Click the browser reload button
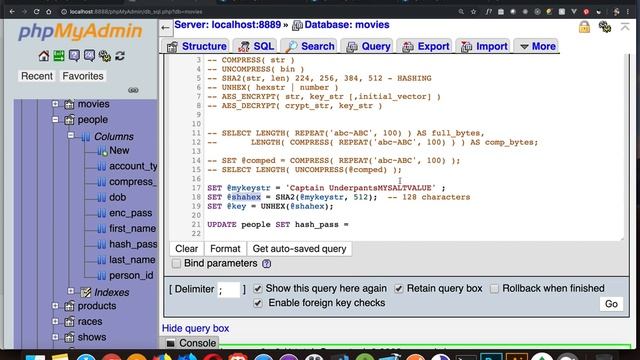The height and width of the screenshot is (360, 640). (x=36, y=11)
